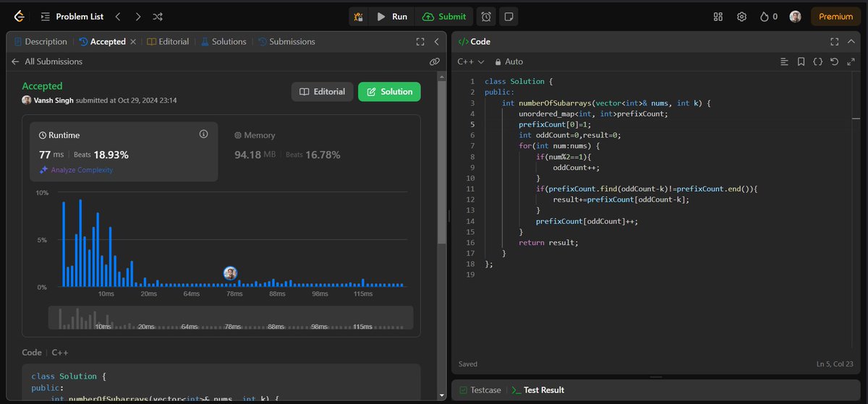Click the Run button
868x404 pixels.
click(391, 16)
